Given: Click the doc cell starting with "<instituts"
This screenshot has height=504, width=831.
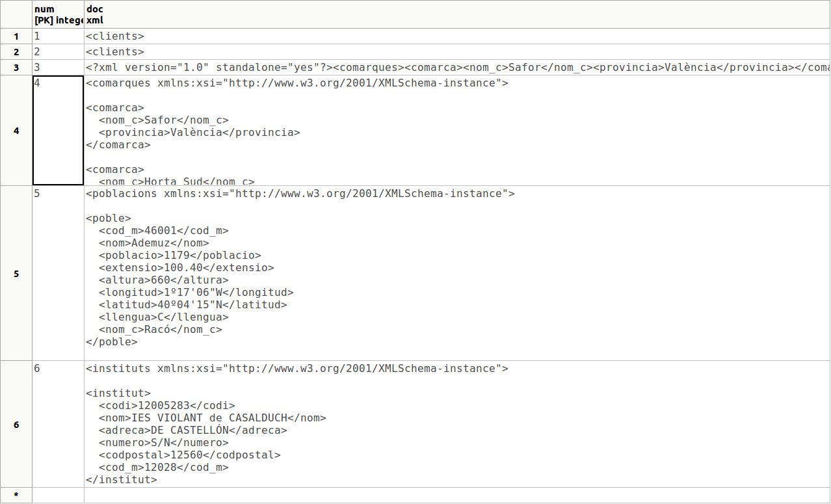Looking at the screenshot, I should pyautogui.click(x=456, y=424).
